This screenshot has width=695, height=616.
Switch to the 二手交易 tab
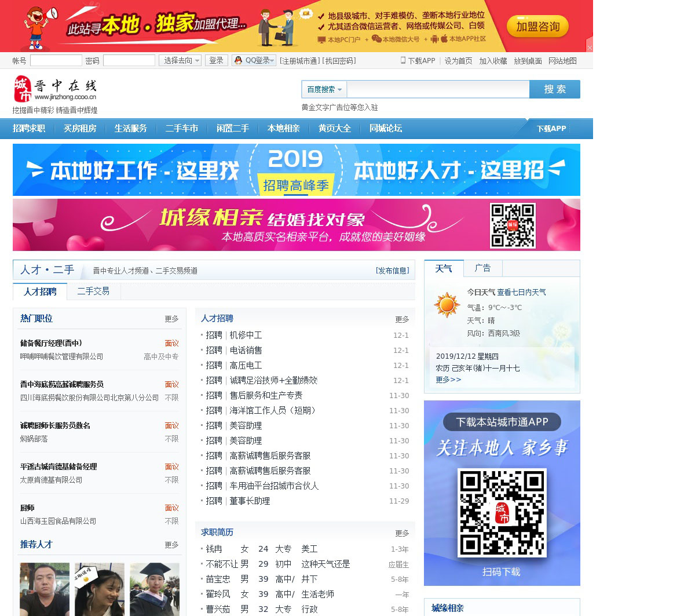point(93,291)
